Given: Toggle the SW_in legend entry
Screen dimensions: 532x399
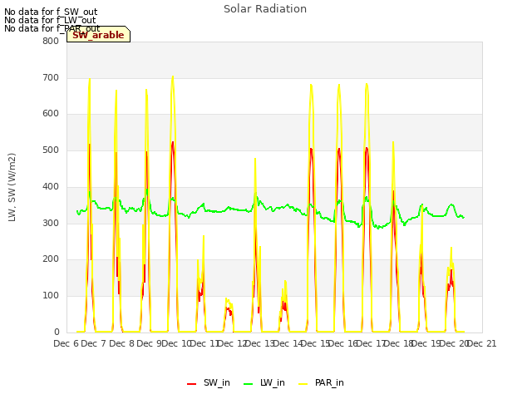Looking at the screenshot, I should coord(209,382).
